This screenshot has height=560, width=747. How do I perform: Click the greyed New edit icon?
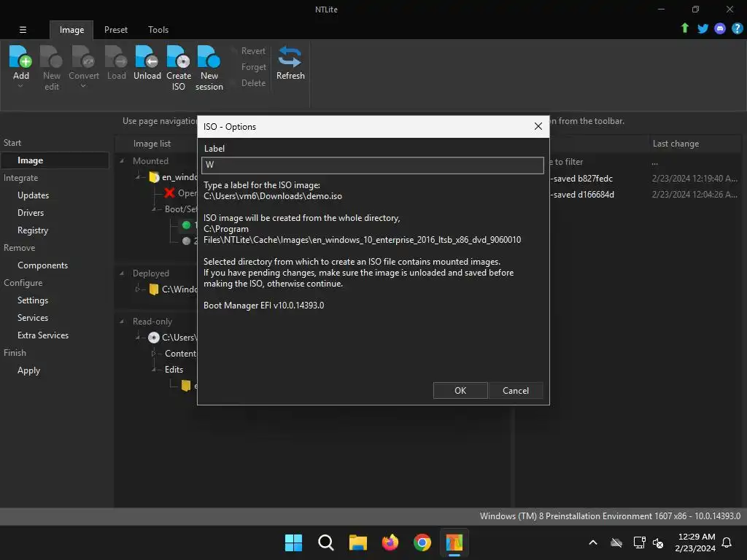52,57
